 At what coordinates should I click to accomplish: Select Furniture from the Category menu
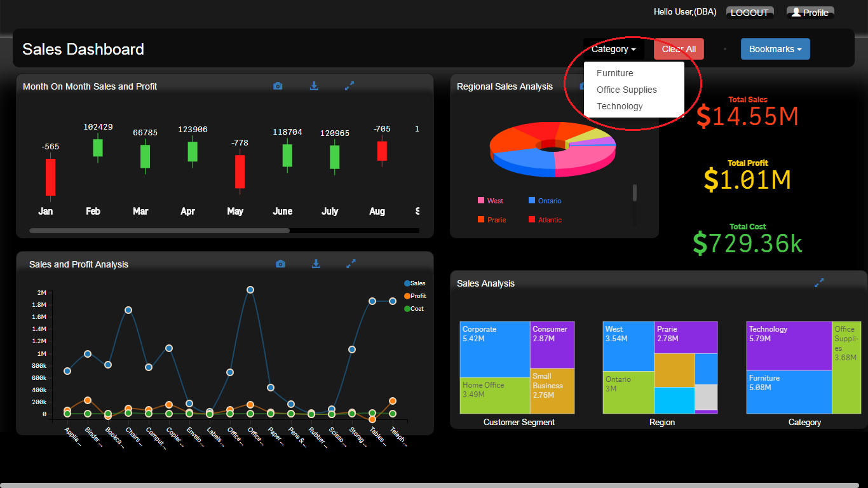(x=614, y=73)
